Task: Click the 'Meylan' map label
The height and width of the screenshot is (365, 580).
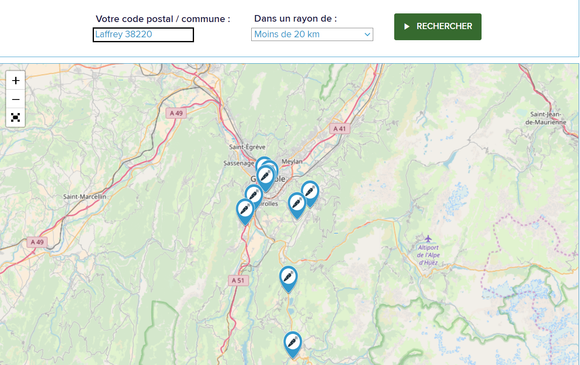Action: (292, 162)
